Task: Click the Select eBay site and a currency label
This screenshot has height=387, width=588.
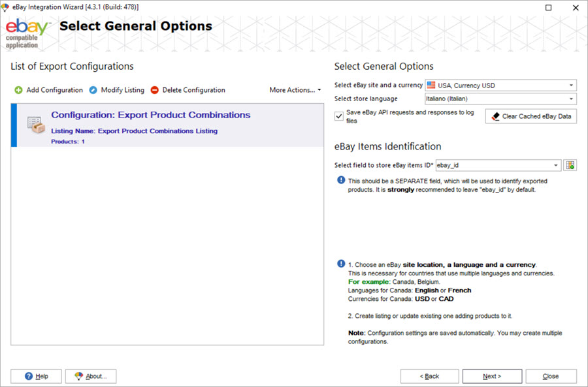Action: point(378,85)
